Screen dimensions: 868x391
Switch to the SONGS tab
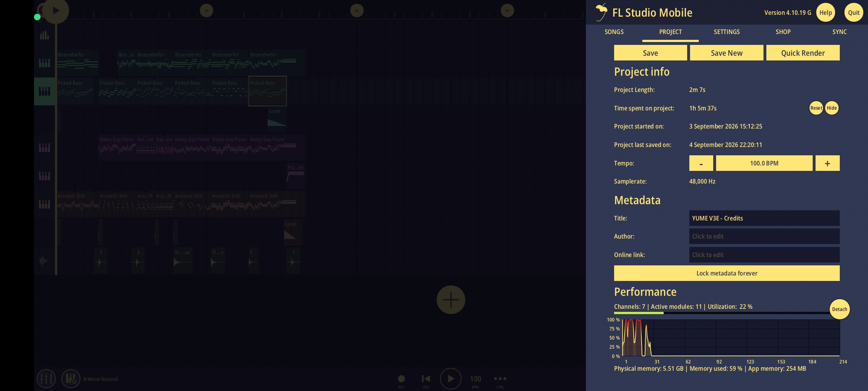(x=614, y=32)
